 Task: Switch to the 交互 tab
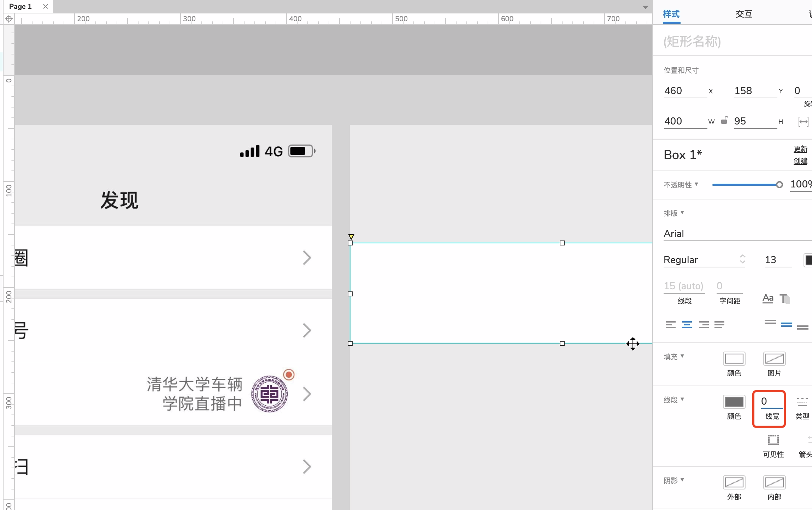(x=744, y=14)
